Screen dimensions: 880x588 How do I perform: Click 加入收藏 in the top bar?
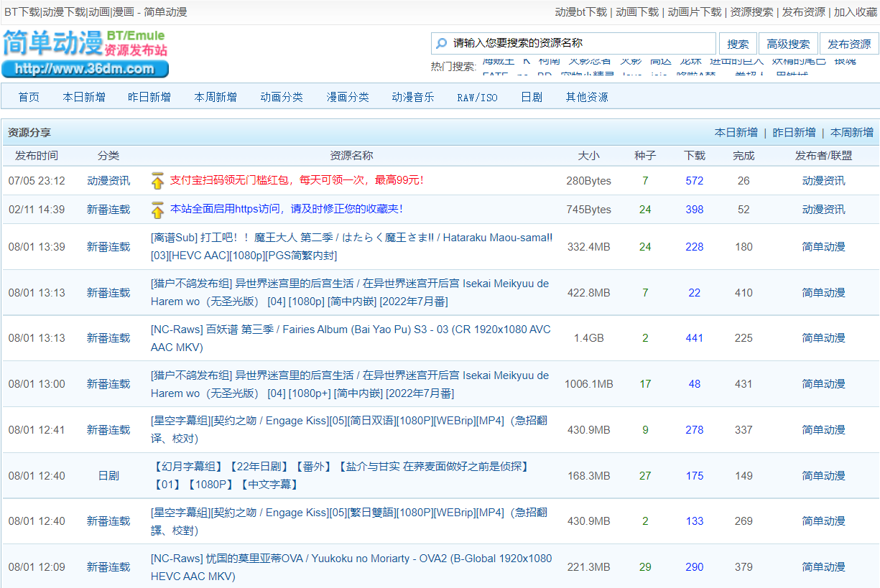[x=855, y=12]
